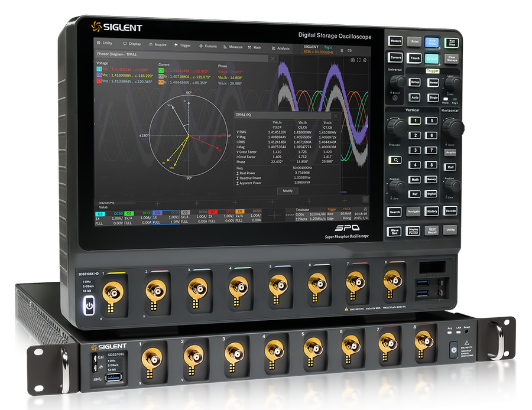Push the Display Persist button

click(x=413, y=231)
